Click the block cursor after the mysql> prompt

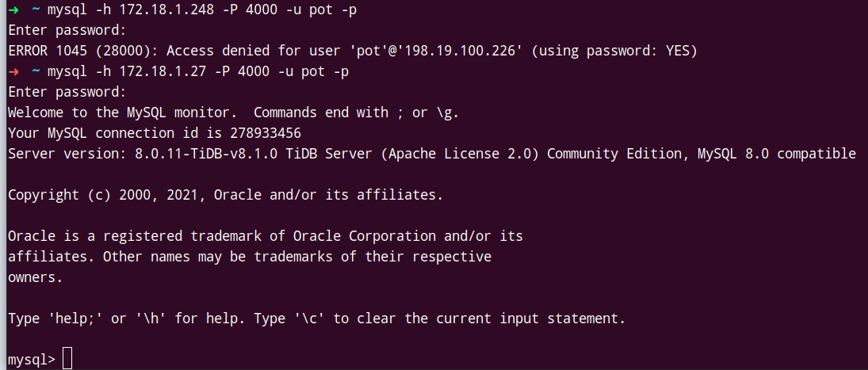point(67,360)
